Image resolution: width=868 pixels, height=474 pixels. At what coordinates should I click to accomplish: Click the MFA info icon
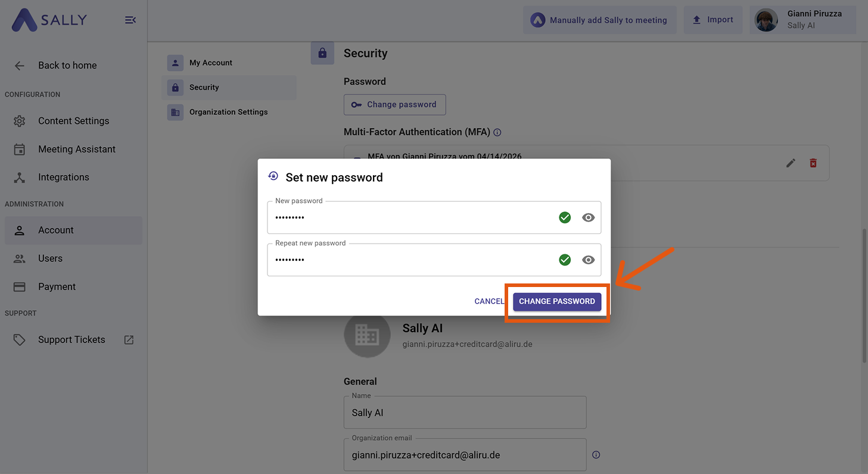click(x=497, y=132)
